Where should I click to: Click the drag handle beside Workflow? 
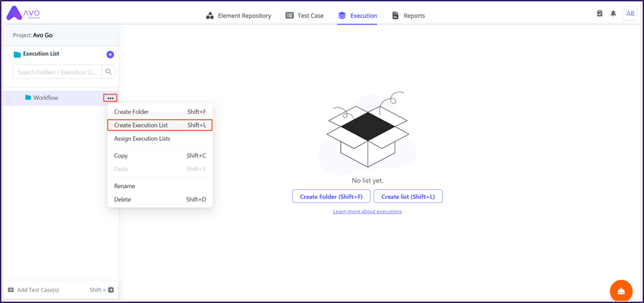(x=8, y=98)
